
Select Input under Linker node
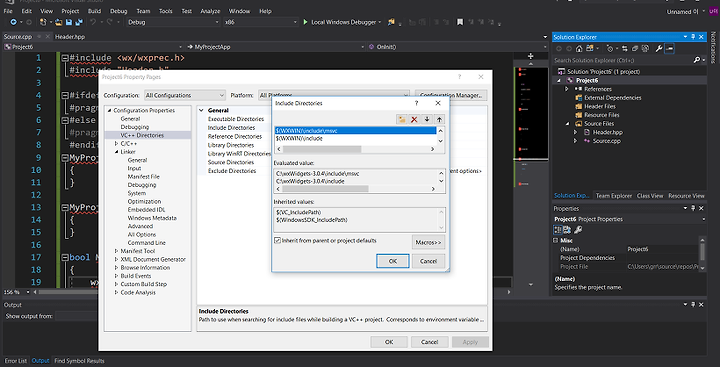(x=134, y=168)
